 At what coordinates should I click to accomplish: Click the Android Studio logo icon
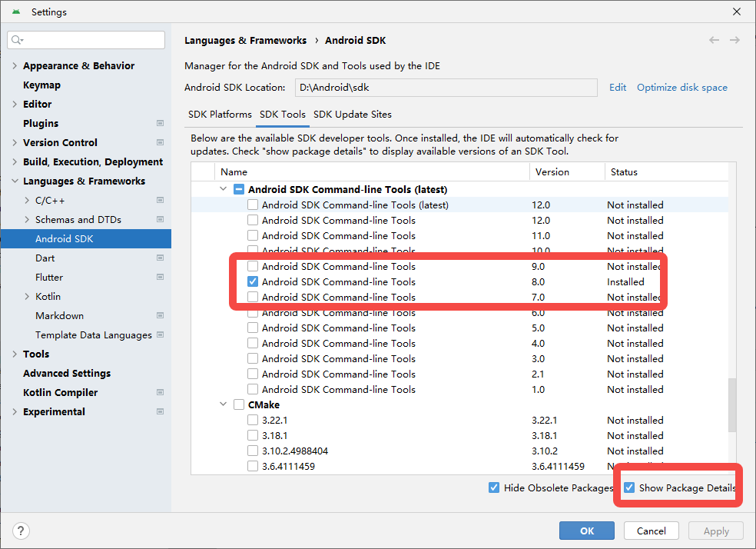(16, 12)
